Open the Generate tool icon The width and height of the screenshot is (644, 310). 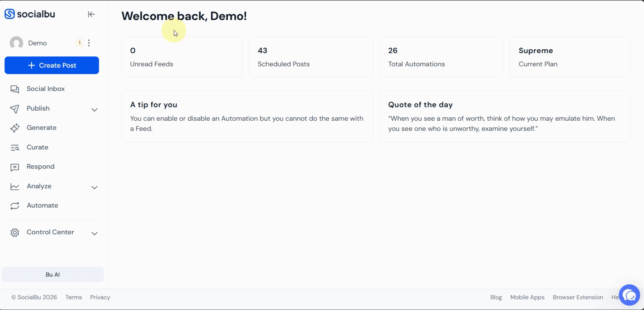(15, 128)
